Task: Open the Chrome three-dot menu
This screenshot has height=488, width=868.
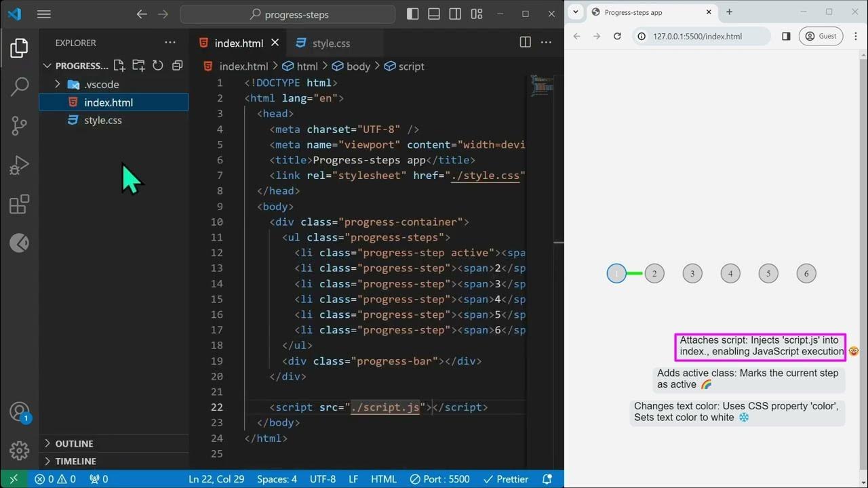Action: pos(854,36)
